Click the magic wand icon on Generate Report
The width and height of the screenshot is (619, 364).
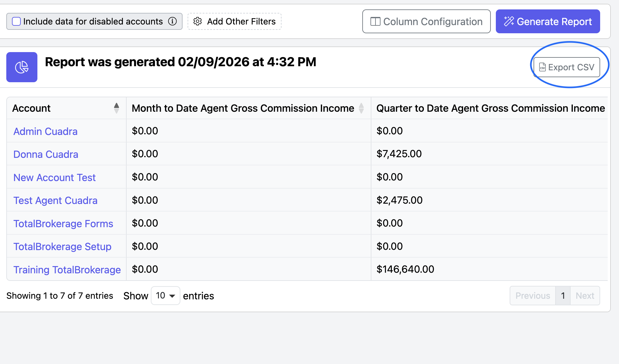(x=509, y=21)
